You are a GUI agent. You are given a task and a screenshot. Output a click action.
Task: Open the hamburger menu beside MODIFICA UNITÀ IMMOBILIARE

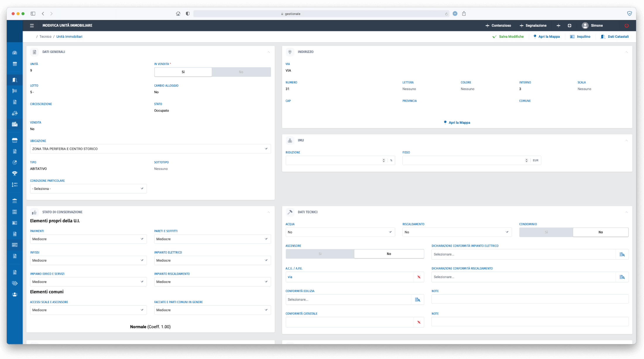pyautogui.click(x=32, y=25)
